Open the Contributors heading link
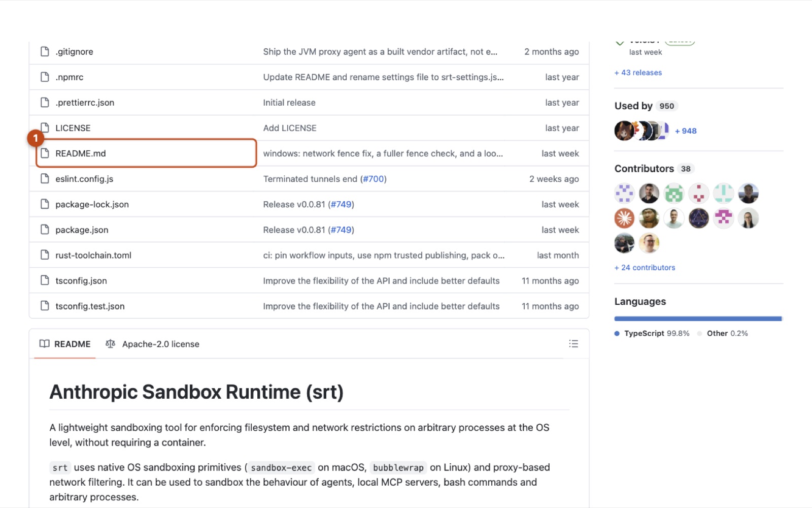Image resolution: width=812 pixels, height=508 pixels. [x=654, y=169]
